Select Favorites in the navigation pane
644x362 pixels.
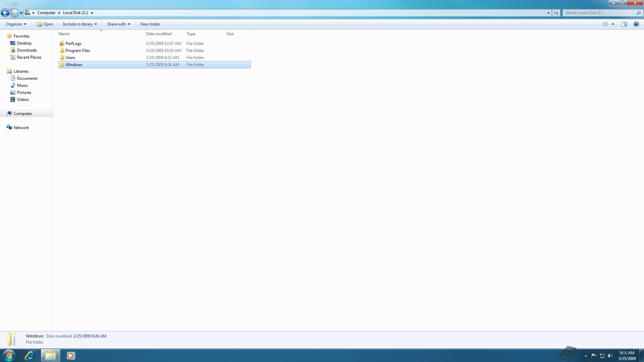[21, 36]
